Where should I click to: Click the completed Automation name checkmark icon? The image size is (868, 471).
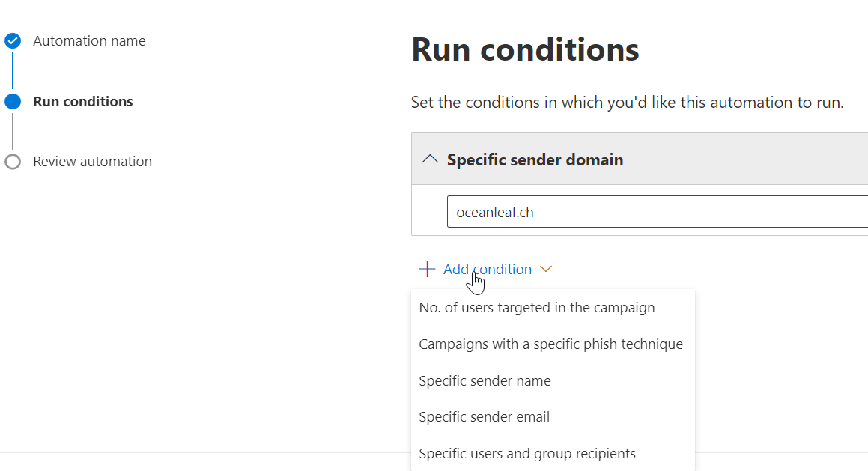click(13, 41)
